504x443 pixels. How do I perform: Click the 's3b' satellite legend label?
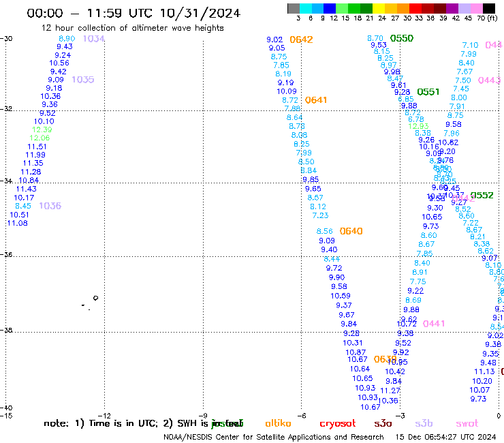(424, 423)
